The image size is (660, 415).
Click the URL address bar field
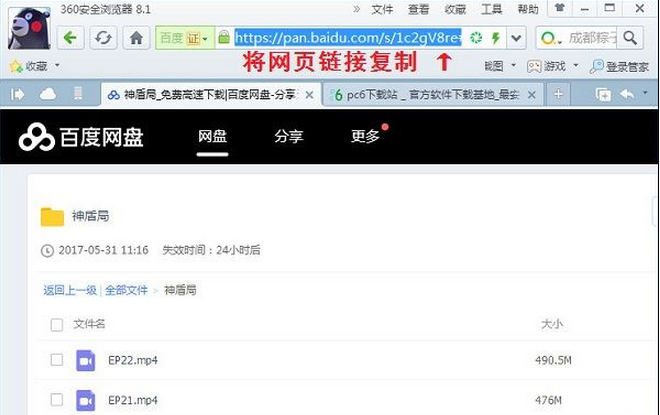pyautogui.click(x=348, y=38)
